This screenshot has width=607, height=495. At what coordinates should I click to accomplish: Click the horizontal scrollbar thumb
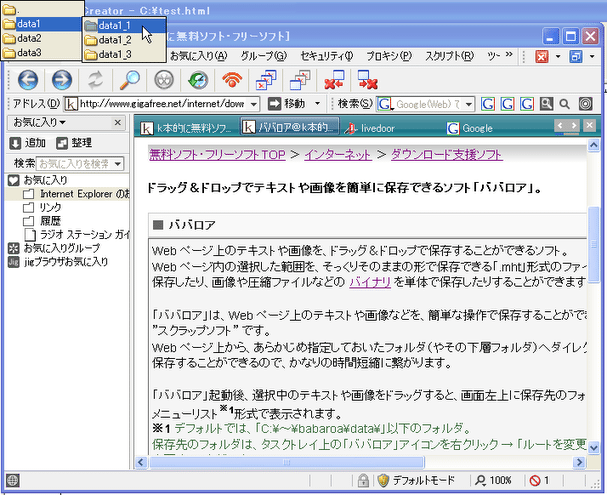[x=287, y=462]
